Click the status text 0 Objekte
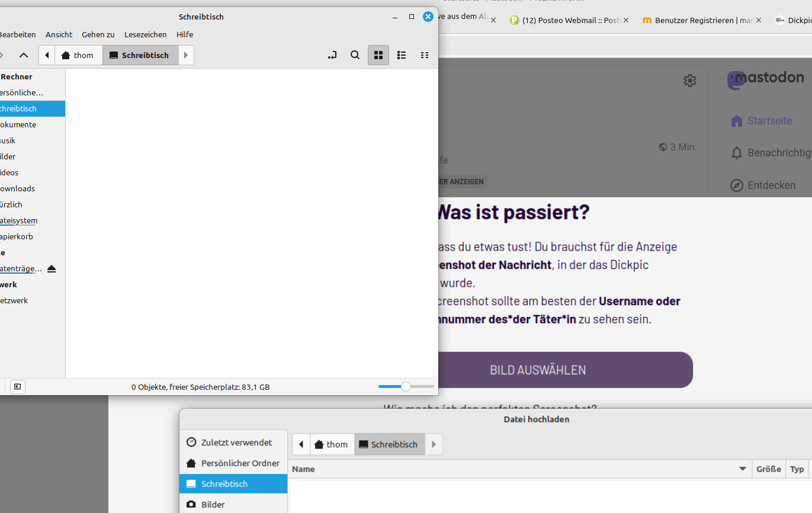Viewport: 812px width, 513px height. tap(200, 387)
